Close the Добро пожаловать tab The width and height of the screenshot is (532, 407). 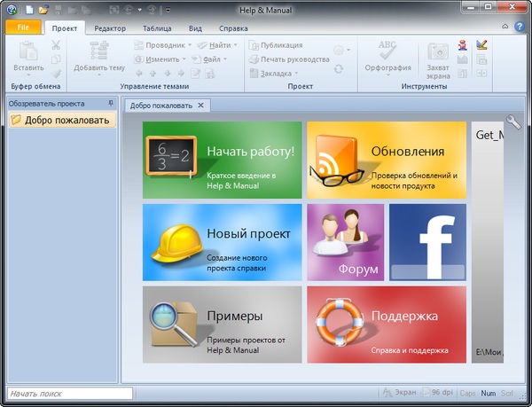201,106
